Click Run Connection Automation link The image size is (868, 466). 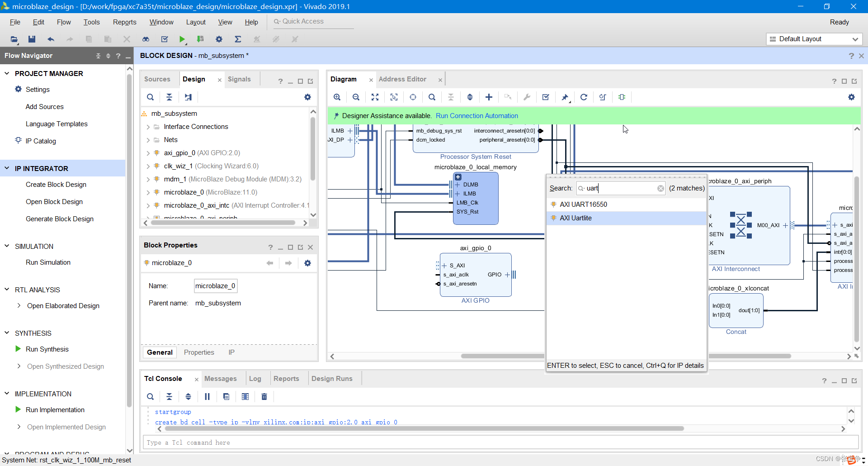pyautogui.click(x=476, y=116)
